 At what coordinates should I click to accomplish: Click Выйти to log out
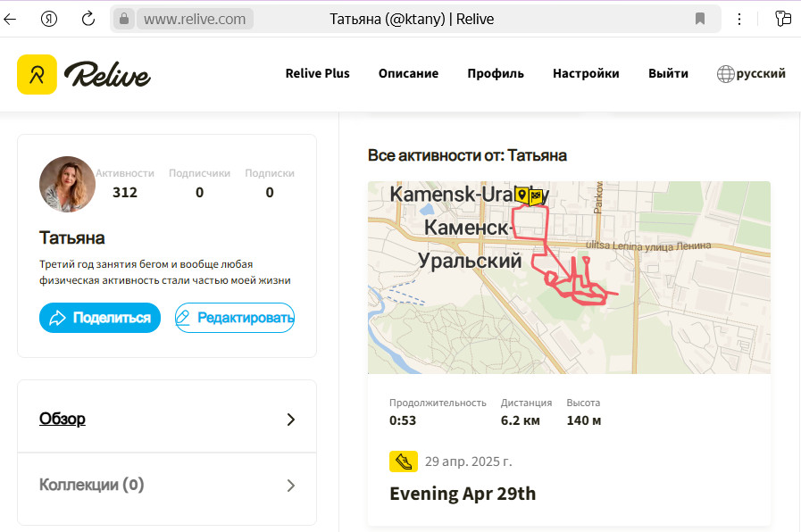[x=668, y=73]
